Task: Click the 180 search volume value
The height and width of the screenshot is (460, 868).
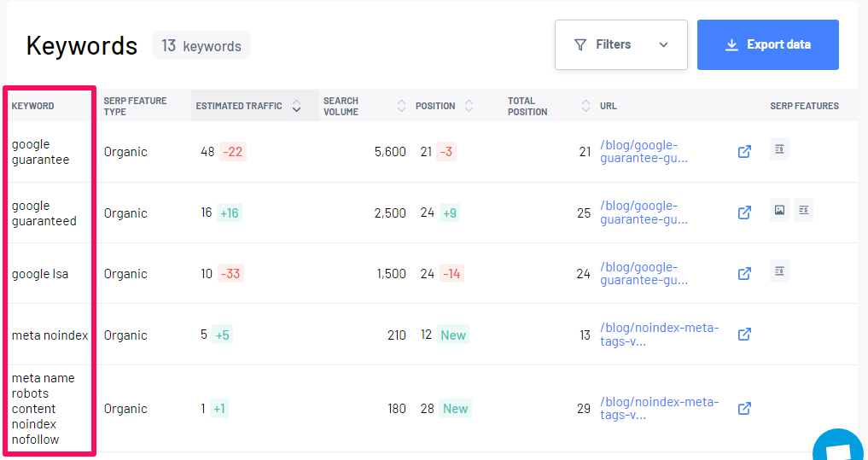Action: tap(397, 409)
